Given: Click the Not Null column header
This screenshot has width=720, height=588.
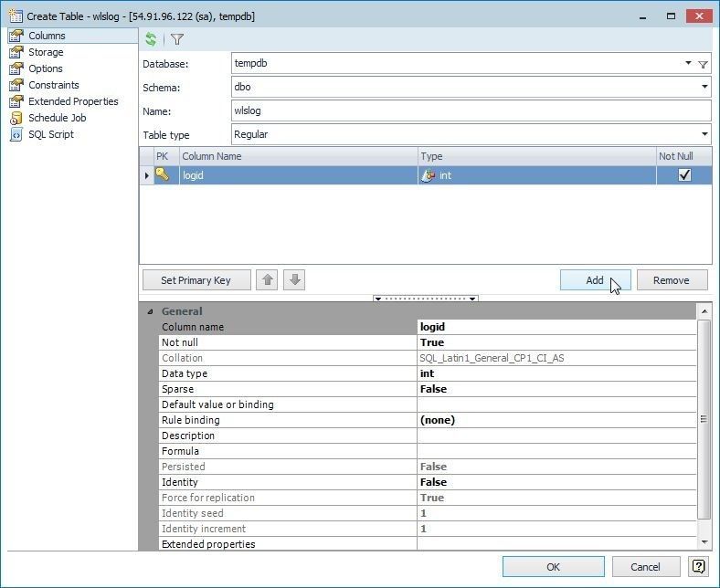Looking at the screenshot, I should tap(684, 156).
